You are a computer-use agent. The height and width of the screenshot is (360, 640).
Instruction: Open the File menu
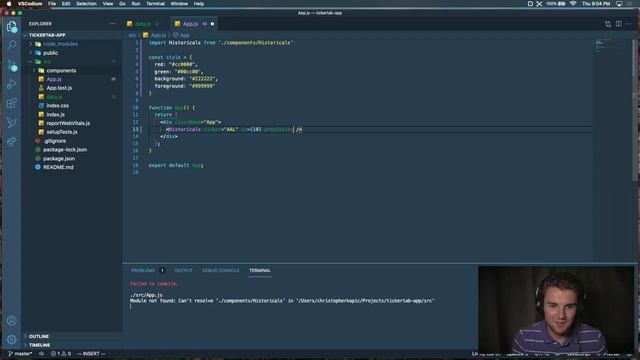pyautogui.click(x=52, y=4)
